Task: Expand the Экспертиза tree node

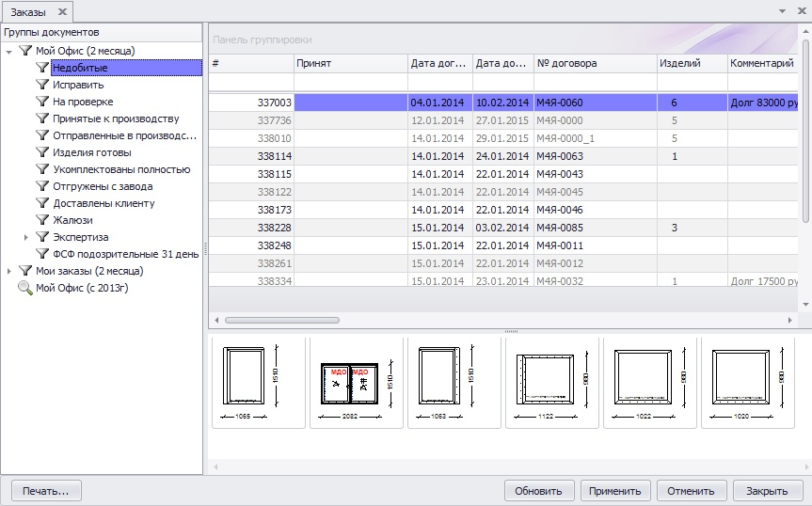Action: [26, 237]
